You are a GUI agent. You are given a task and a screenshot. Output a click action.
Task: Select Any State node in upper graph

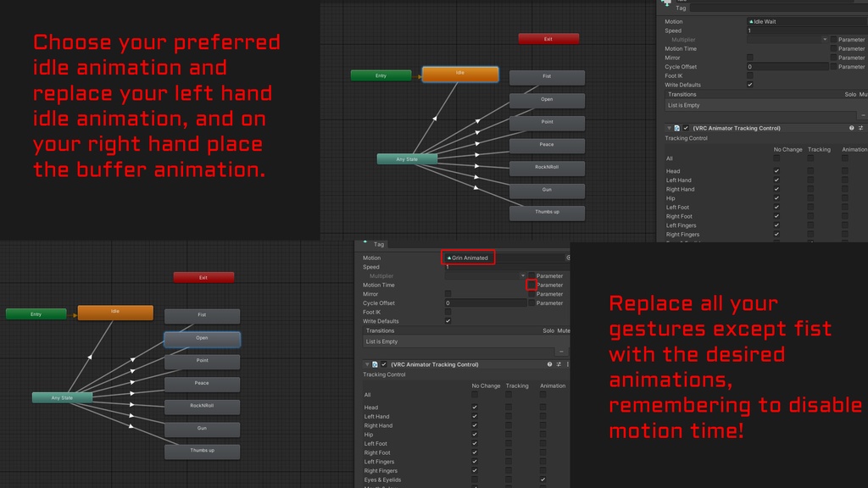tap(407, 159)
